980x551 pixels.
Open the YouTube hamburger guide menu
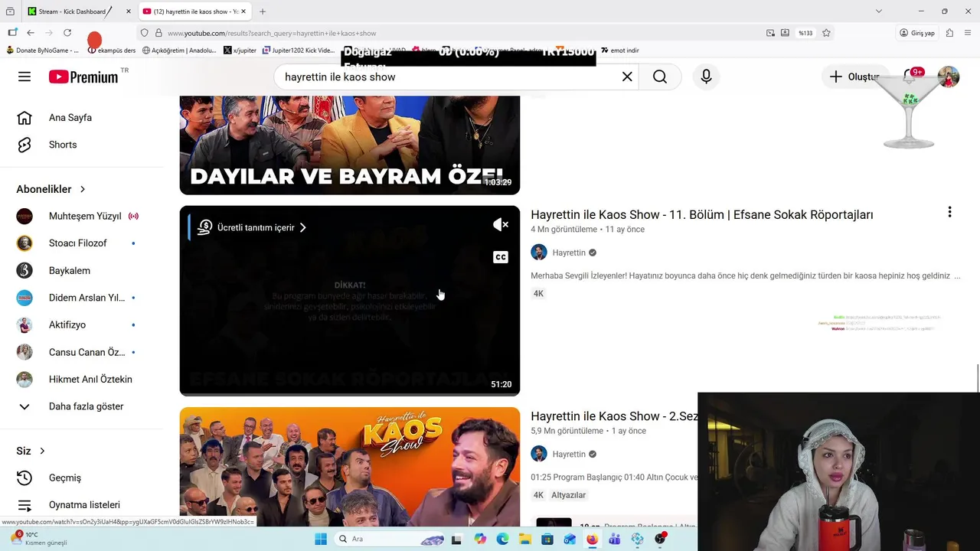click(24, 77)
